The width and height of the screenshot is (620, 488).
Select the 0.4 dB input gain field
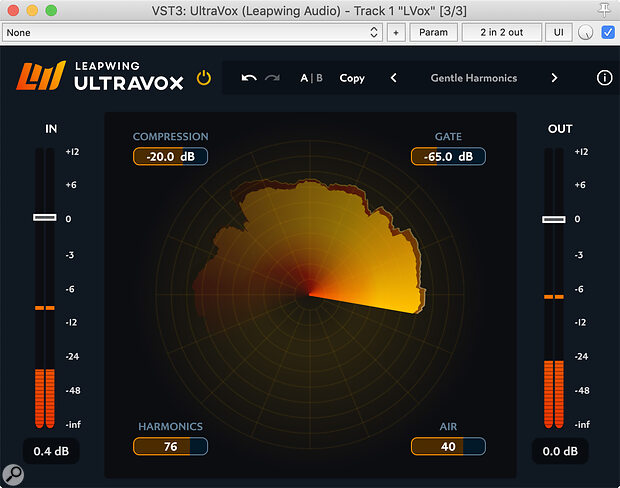[51, 451]
